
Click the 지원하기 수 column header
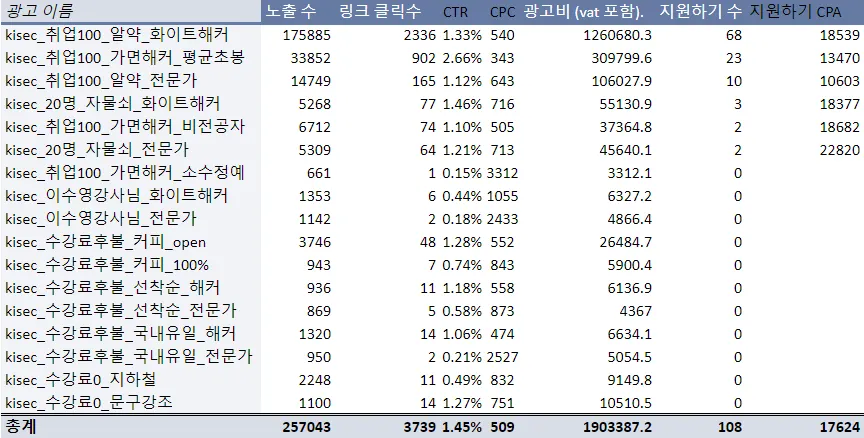pyautogui.click(x=701, y=11)
